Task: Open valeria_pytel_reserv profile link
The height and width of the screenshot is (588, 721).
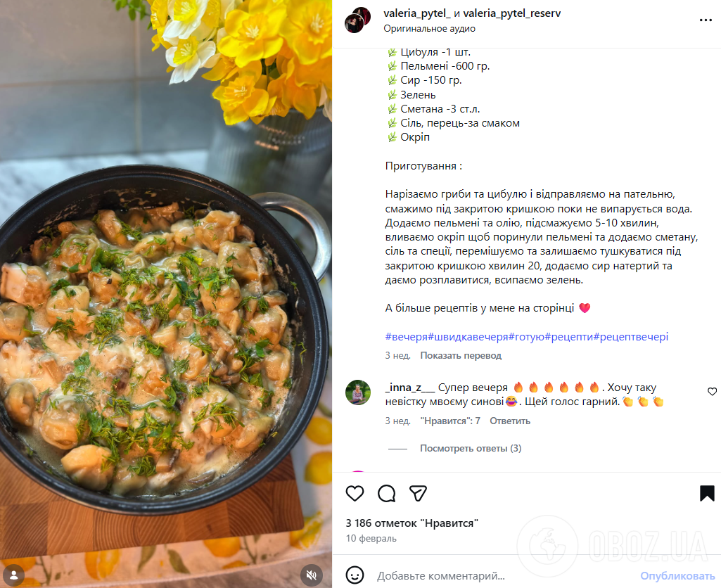Action: (x=512, y=13)
